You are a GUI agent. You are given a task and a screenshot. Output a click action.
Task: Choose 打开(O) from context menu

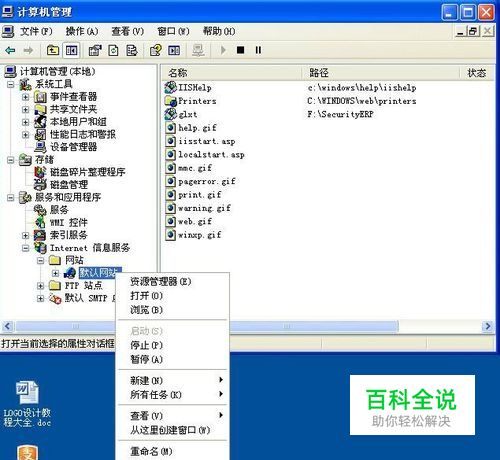(x=172, y=296)
